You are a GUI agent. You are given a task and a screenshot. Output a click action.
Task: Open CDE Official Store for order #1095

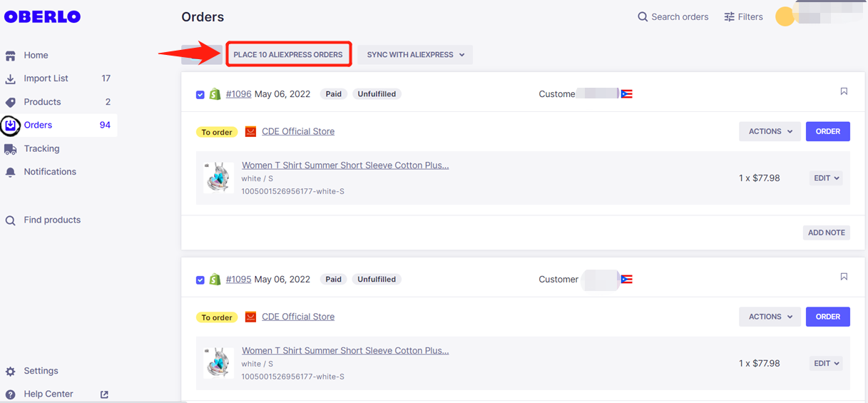point(298,317)
